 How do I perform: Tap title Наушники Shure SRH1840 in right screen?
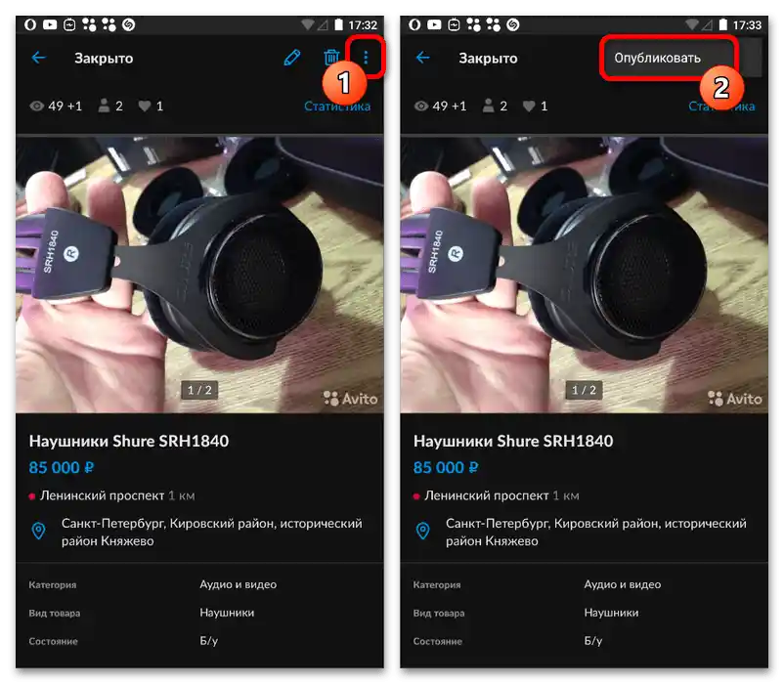[513, 441]
